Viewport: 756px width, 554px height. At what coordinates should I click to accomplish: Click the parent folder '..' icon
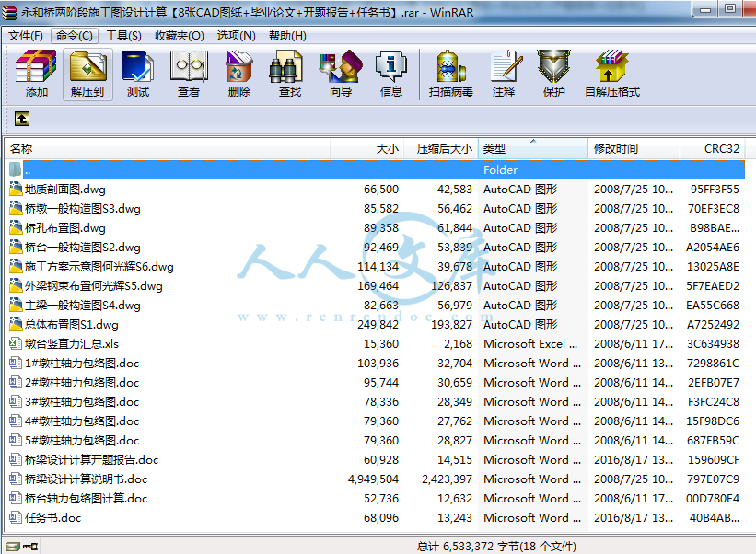16,169
